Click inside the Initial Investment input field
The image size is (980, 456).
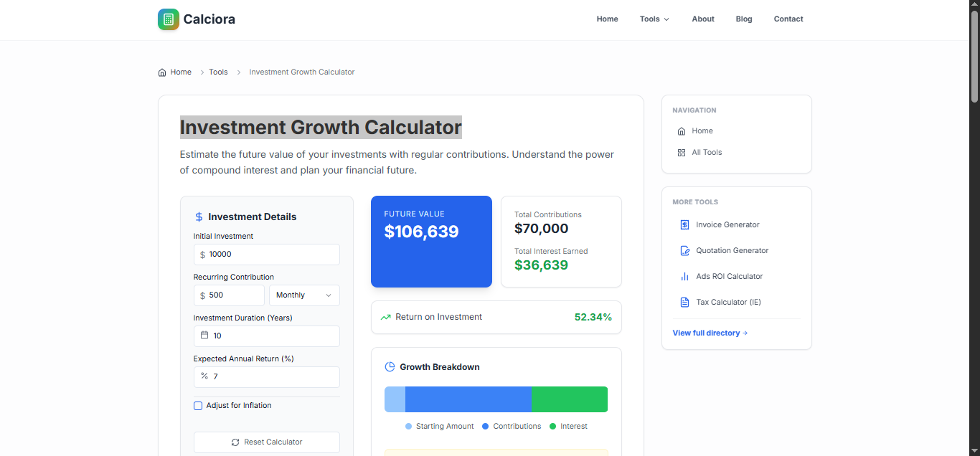(266, 255)
